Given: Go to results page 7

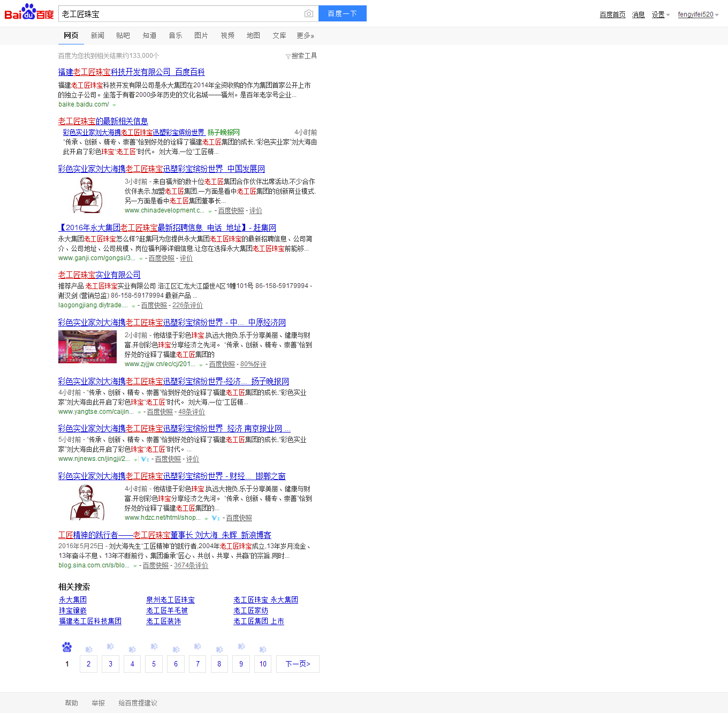Looking at the screenshot, I should click(198, 664).
